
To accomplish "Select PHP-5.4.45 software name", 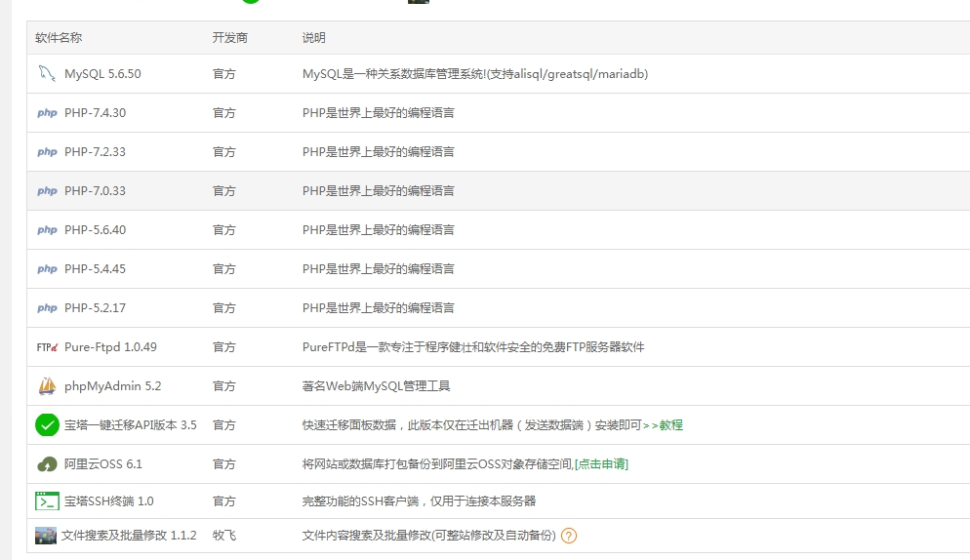I will [95, 268].
